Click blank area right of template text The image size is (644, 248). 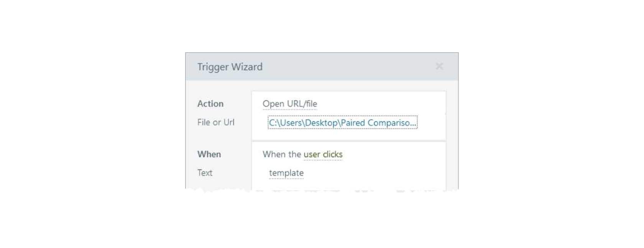(374, 173)
